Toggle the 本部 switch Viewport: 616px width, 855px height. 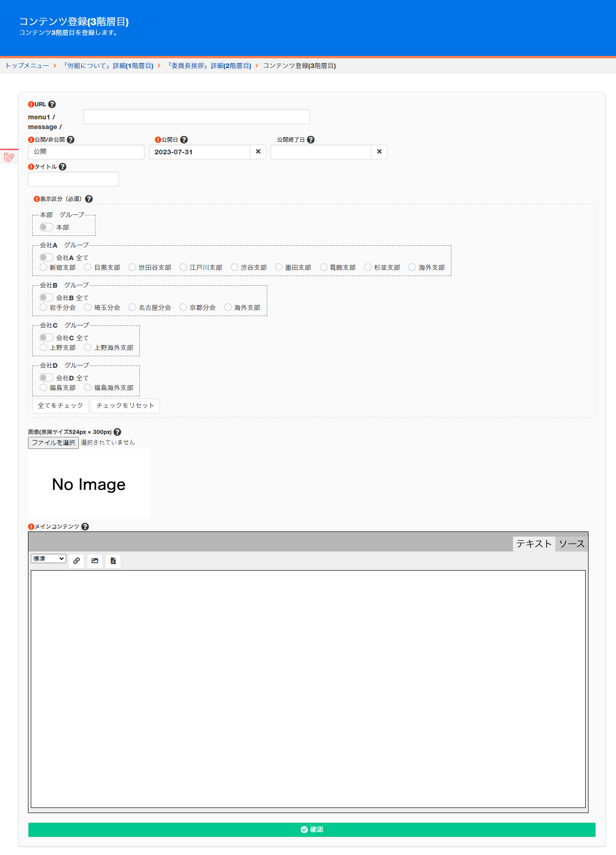tap(46, 227)
